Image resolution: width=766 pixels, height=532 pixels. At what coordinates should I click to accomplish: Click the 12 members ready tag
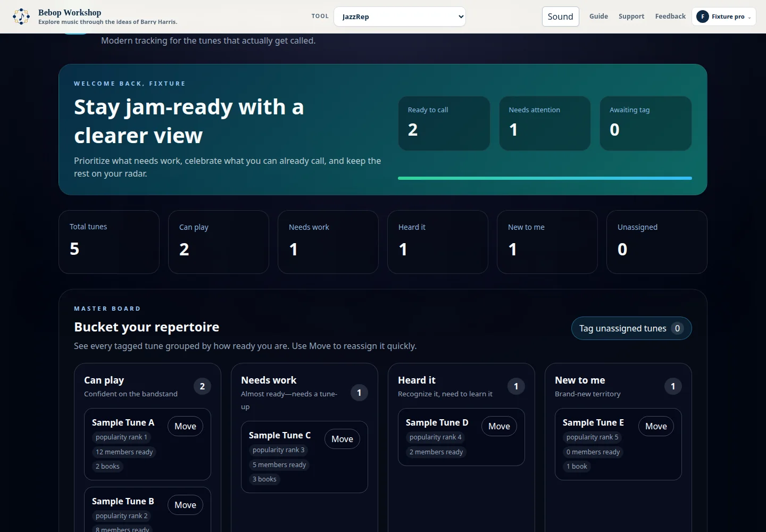(124, 452)
